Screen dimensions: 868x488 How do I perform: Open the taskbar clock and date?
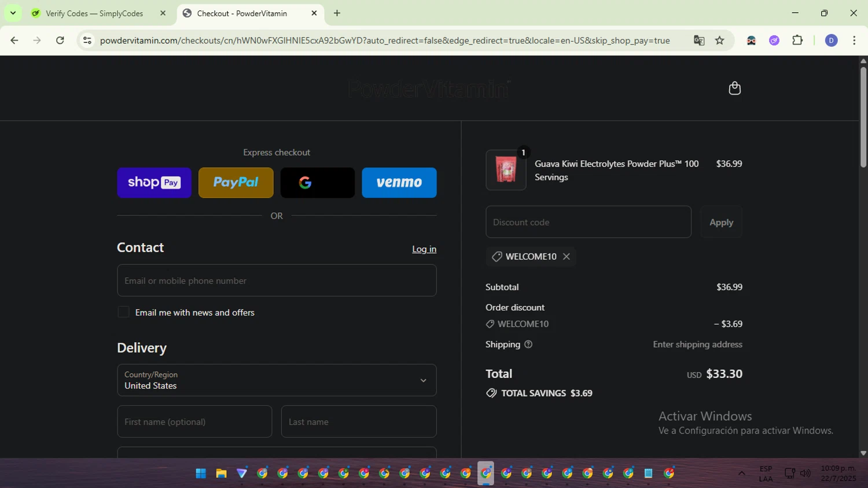tap(838, 474)
